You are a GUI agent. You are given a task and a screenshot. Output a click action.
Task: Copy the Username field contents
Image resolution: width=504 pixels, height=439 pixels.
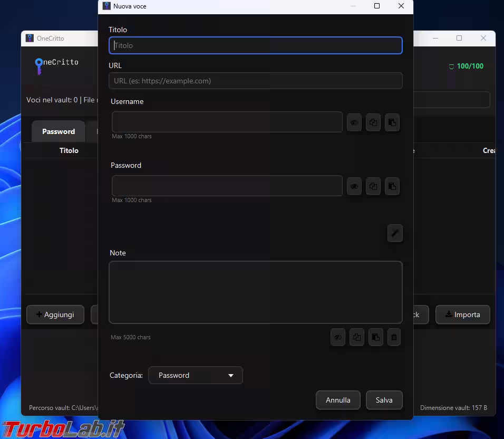373,122
